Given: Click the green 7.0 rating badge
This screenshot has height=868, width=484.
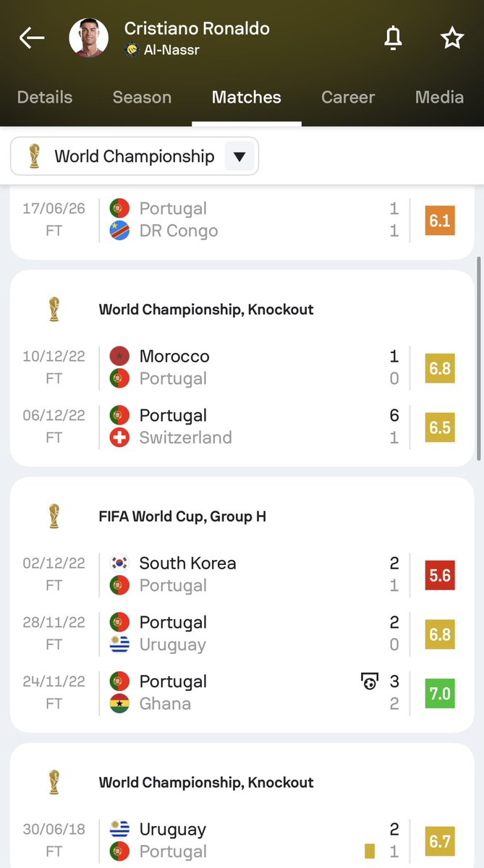Looking at the screenshot, I should 440,694.
